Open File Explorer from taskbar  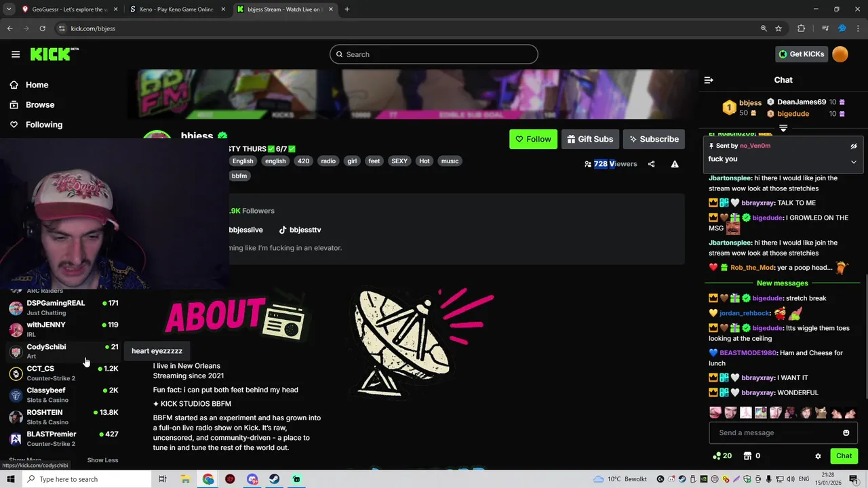[x=185, y=479]
